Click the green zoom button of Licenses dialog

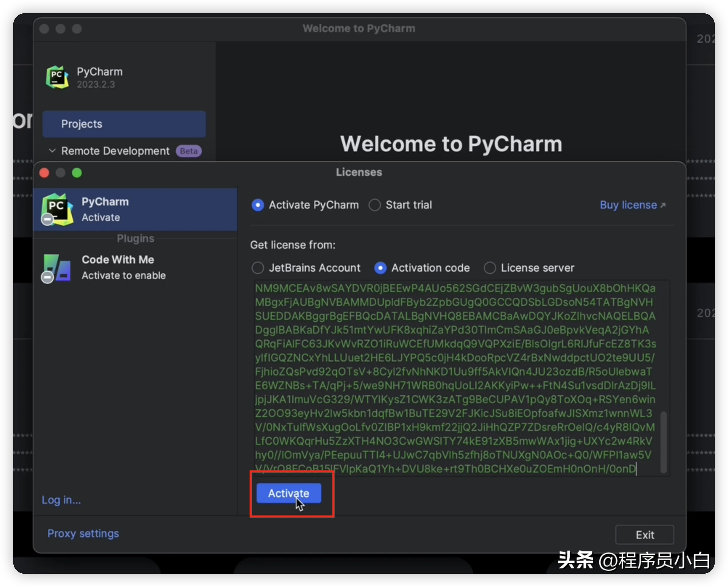coord(77,173)
